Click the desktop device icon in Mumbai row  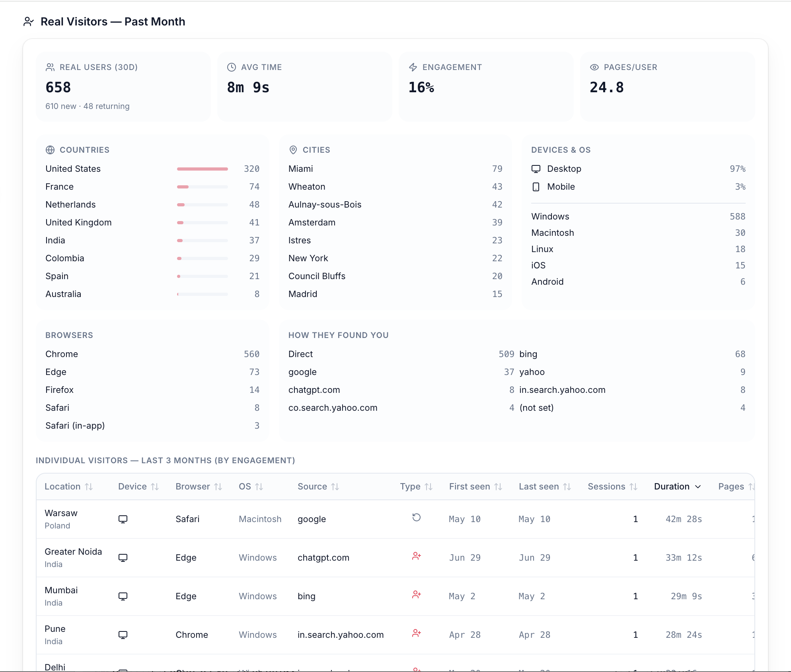tap(123, 596)
